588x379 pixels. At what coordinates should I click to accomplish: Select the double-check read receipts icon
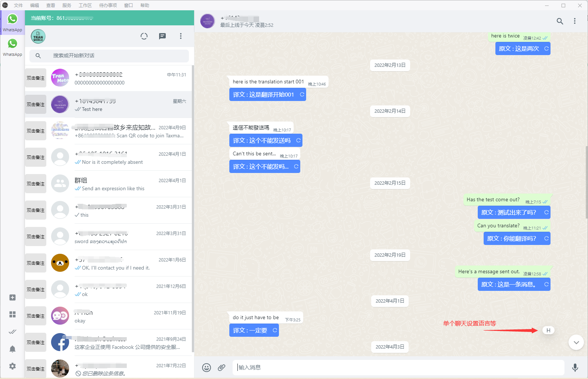(x=12, y=331)
